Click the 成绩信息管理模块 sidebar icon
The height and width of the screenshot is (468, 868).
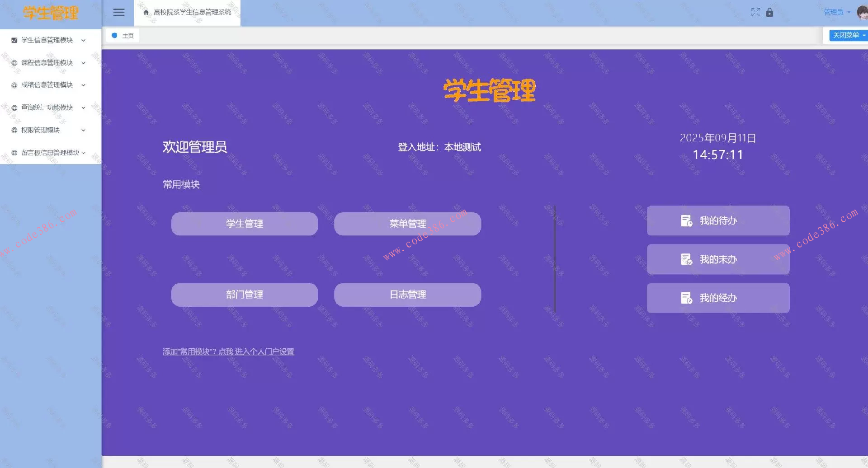point(13,84)
